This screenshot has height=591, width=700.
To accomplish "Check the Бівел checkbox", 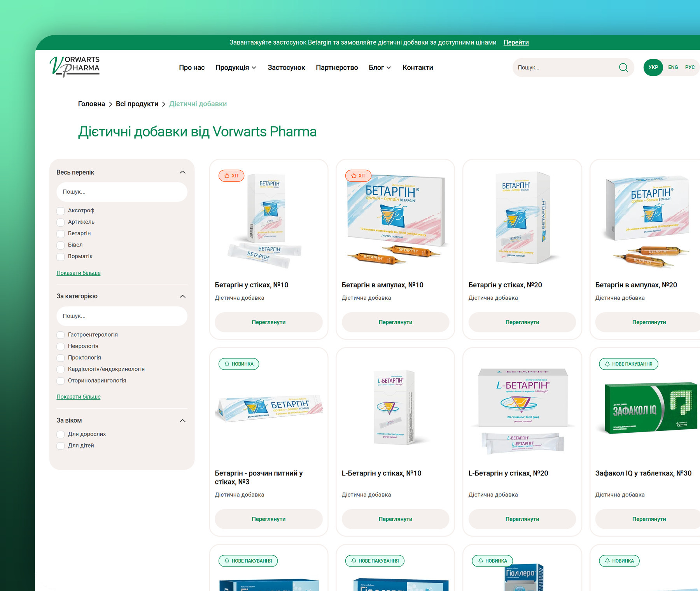I will tap(61, 245).
